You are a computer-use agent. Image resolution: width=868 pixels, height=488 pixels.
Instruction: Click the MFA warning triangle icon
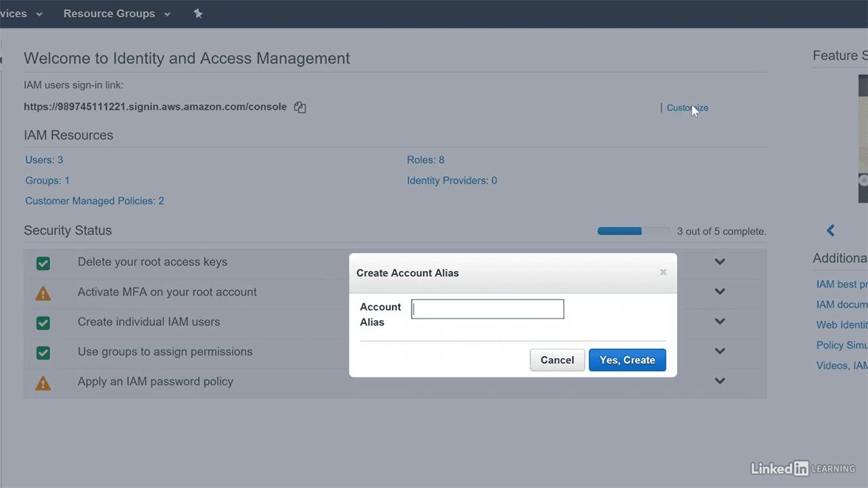point(43,293)
